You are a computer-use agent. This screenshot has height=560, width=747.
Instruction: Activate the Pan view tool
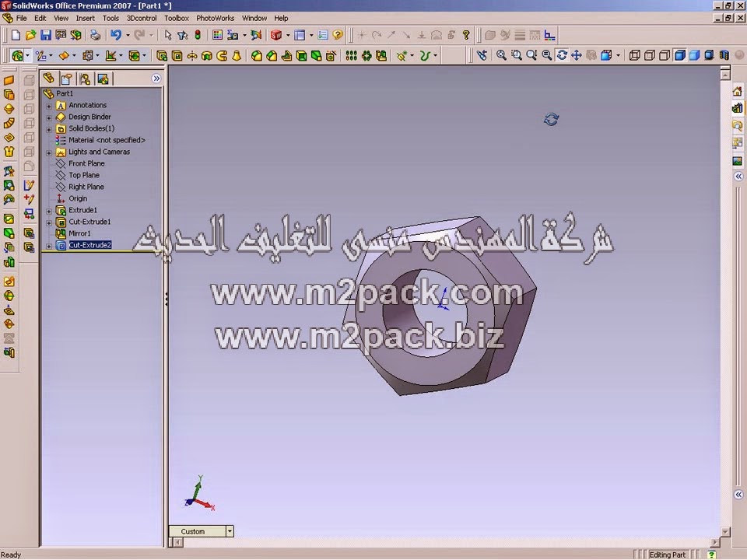click(577, 55)
